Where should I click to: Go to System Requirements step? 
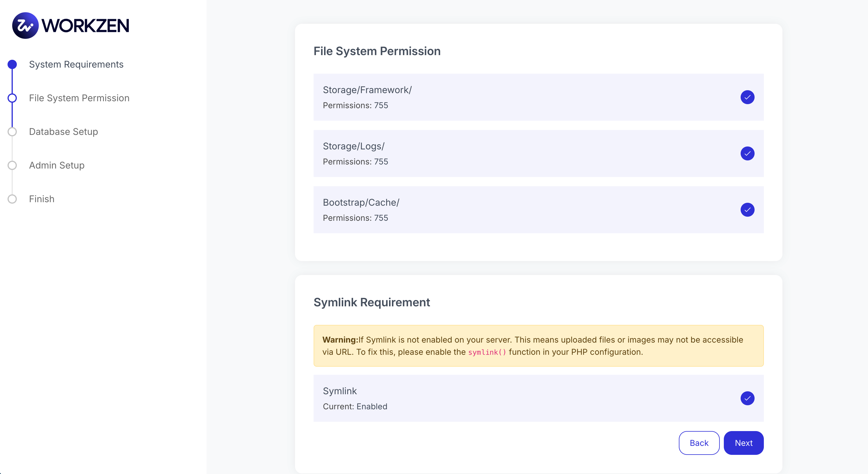click(x=76, y=64)
